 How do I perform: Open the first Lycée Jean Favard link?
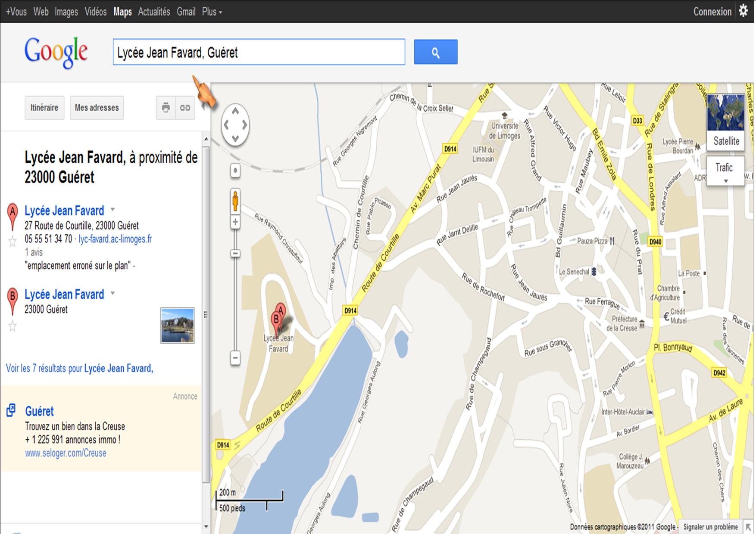[x=64, y=211]
